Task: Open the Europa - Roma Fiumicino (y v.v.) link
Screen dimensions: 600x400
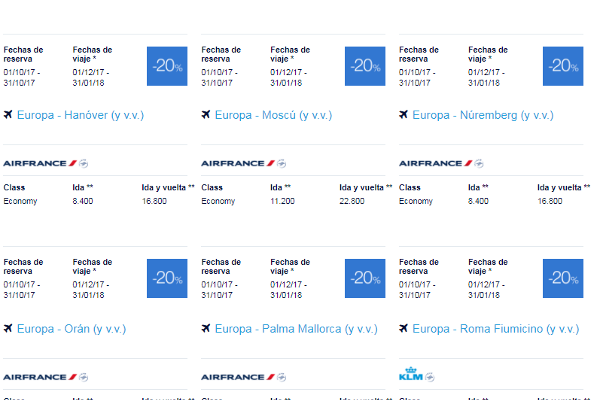Action: (496, 329)
